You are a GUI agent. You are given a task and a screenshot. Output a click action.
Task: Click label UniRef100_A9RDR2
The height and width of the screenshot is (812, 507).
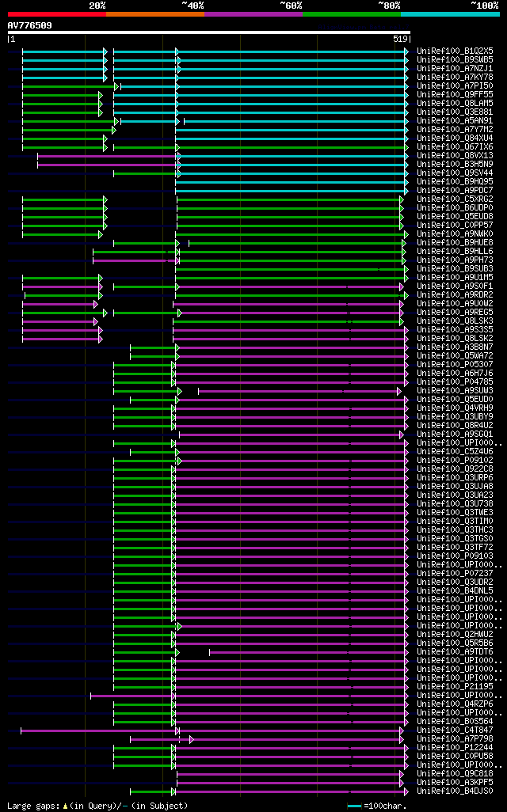tap(456, 295)
